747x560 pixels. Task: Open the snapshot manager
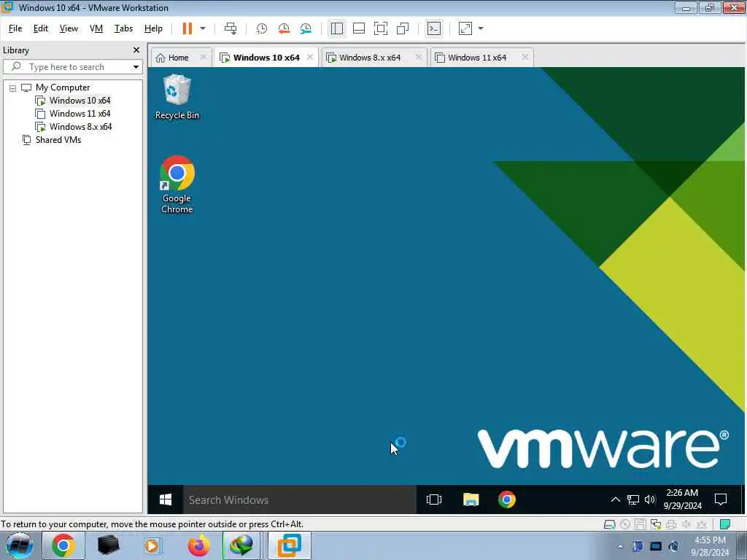[306, 28]
